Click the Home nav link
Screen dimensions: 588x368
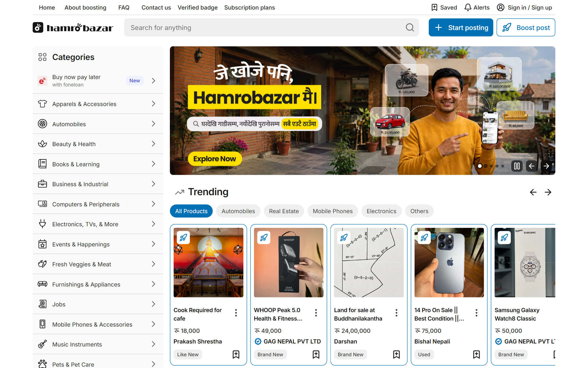[47, 8]
